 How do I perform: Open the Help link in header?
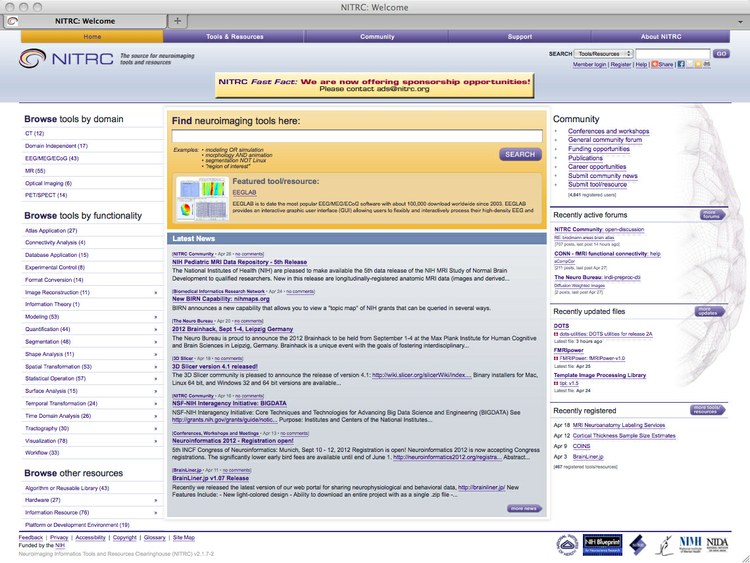click(641, 65)
